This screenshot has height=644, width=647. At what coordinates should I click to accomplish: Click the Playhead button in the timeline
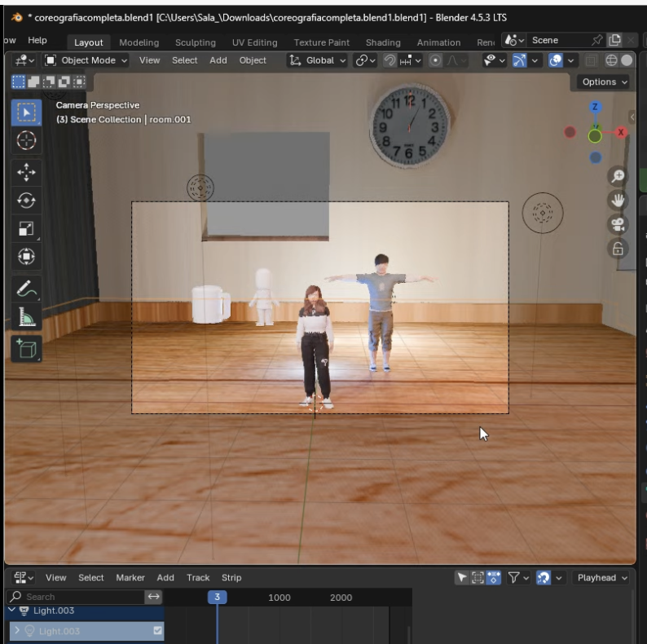(x=602, y=577)
